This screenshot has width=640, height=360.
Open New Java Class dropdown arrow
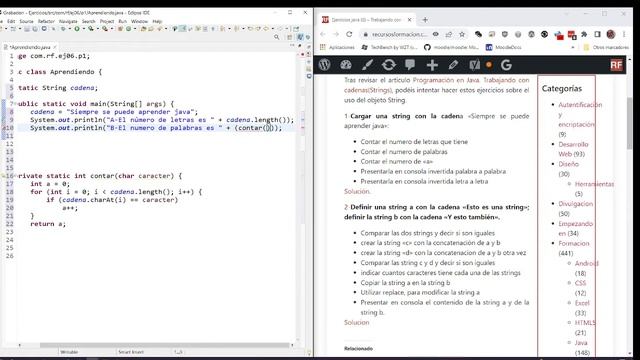(x=135, y=29)
